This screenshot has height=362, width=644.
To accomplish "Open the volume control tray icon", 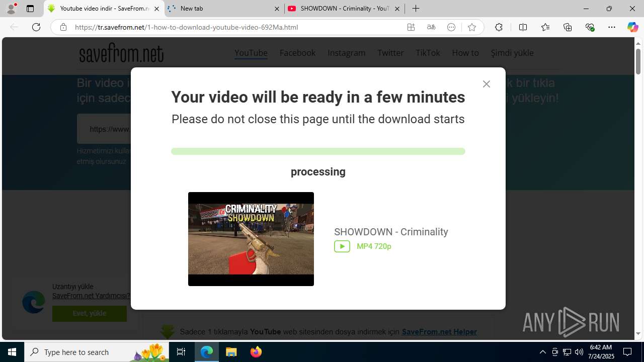I will click(579, 352).
